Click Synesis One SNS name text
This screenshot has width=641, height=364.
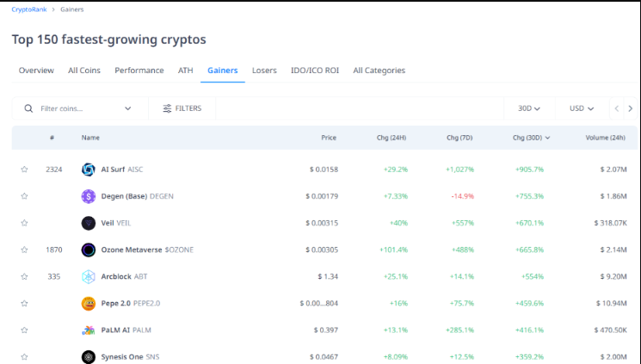[x=130, y=357]
